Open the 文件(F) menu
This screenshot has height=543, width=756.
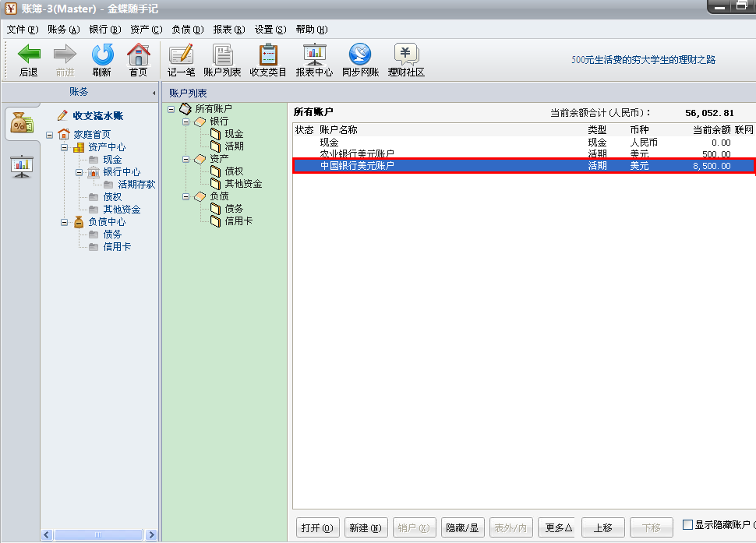pyautogui.click(x=23, y=30)
